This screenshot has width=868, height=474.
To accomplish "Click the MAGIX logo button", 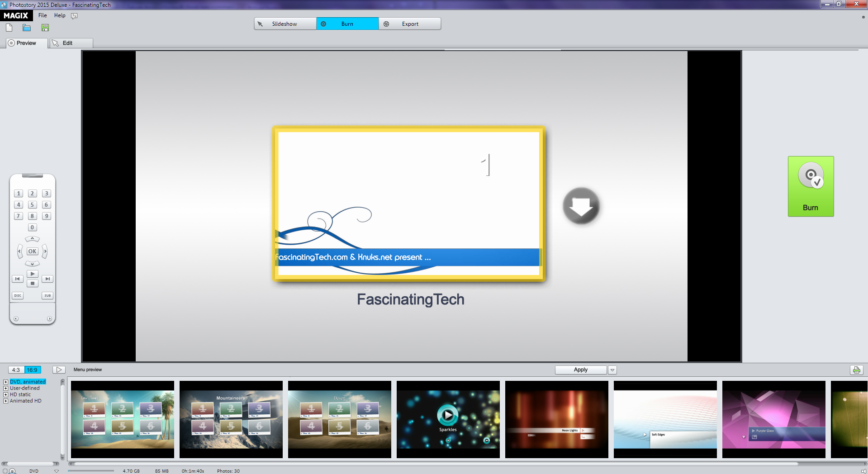I will [x=16, y=15].
